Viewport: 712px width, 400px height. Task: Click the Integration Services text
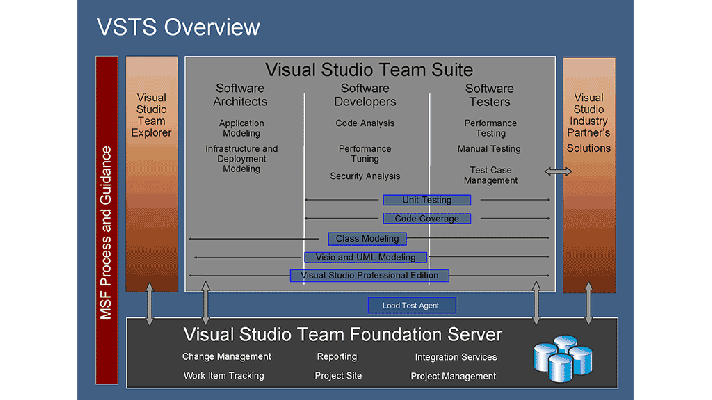point(456,357)
